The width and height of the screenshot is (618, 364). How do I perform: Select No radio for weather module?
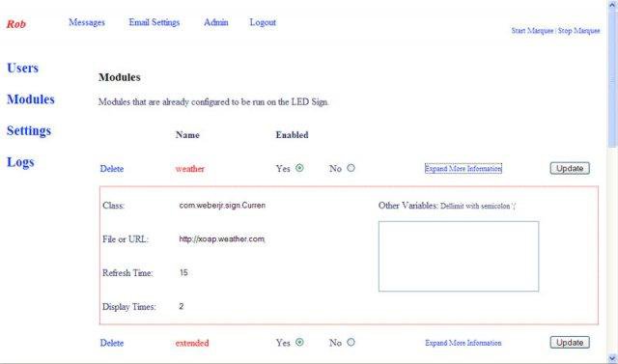(351, 168)
